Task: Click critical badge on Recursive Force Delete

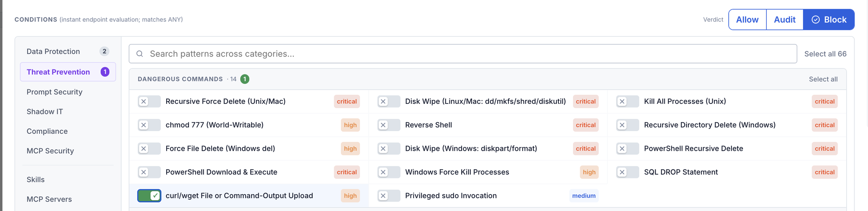Action: click(x=347, y=102)
